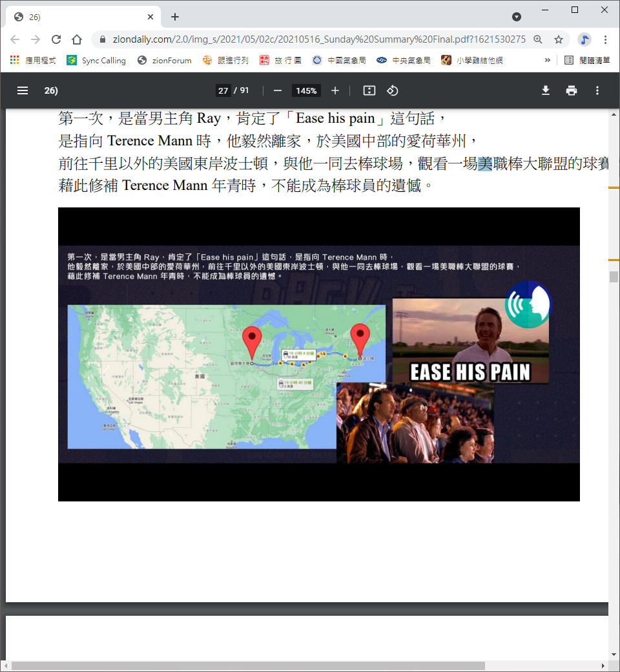The width and height of the screenshot is (620, 672).
Task: Click the PDF page number field
Action: pyautogui.click(x=223, y=90)
